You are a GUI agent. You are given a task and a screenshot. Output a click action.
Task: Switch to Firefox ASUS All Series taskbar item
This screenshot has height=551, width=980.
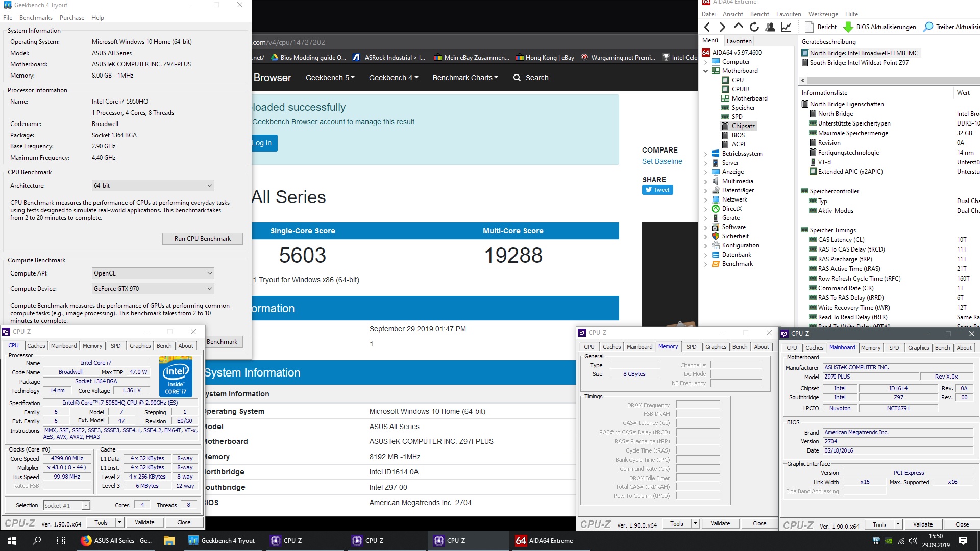(x=117, y=540)
